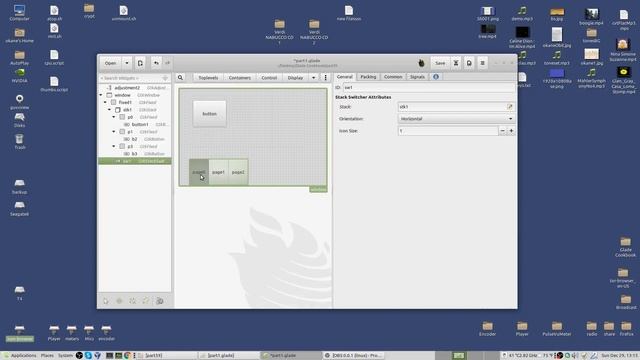Click the blue info icon tab in properties
640x360 pixels.
[436, 77]
